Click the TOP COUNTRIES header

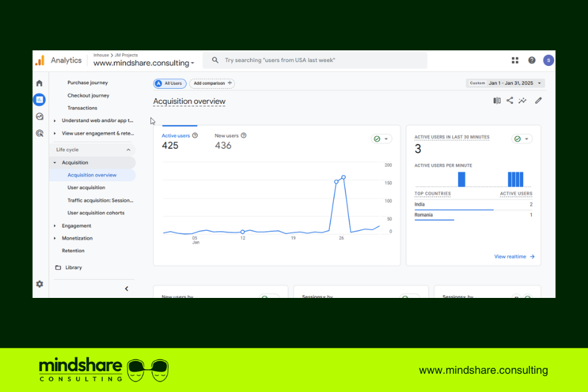pyautogui.click(x=433, y=193)
